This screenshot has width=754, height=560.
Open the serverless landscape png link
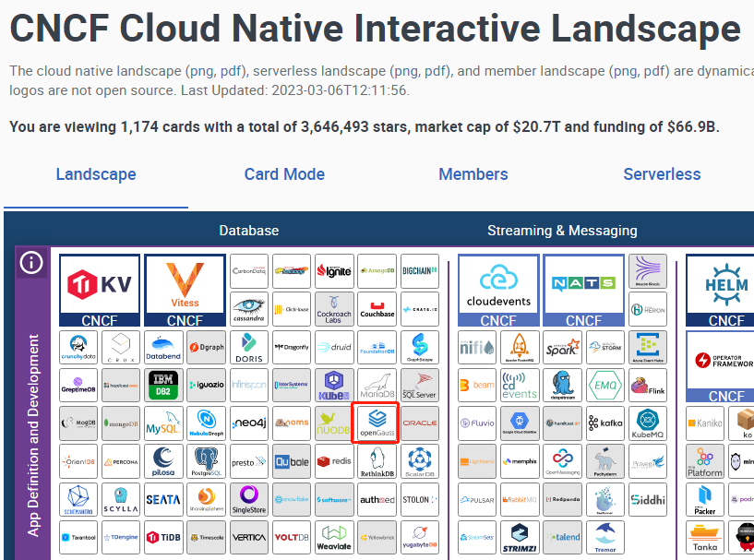click(406, 71)
